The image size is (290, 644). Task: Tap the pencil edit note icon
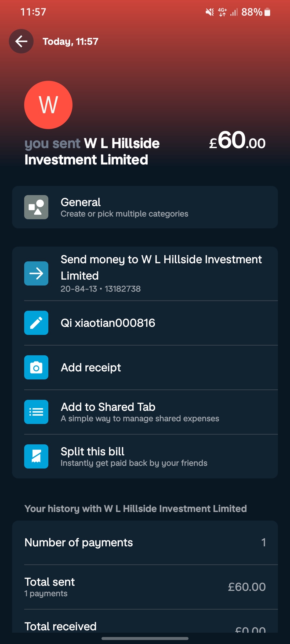(x=36, y=323)
